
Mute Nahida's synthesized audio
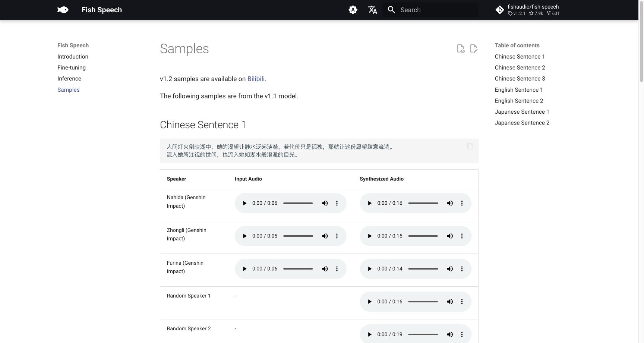coord(449,203)
